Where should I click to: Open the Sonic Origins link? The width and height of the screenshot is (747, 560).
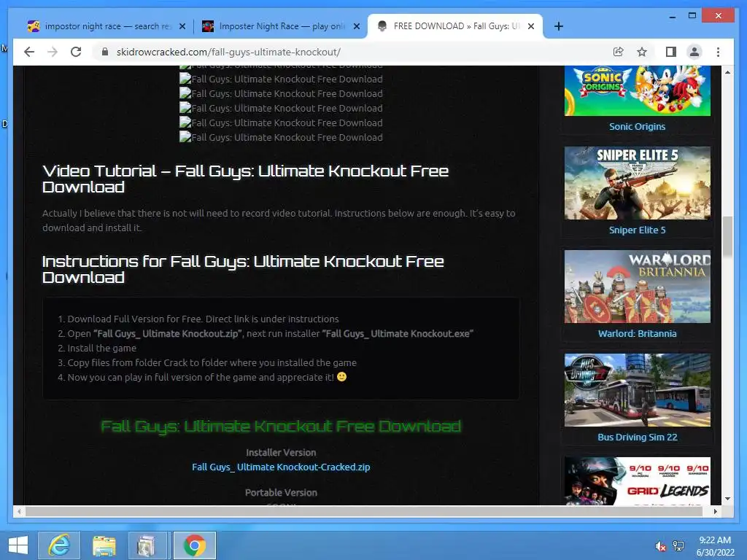[x=638, y=127]
